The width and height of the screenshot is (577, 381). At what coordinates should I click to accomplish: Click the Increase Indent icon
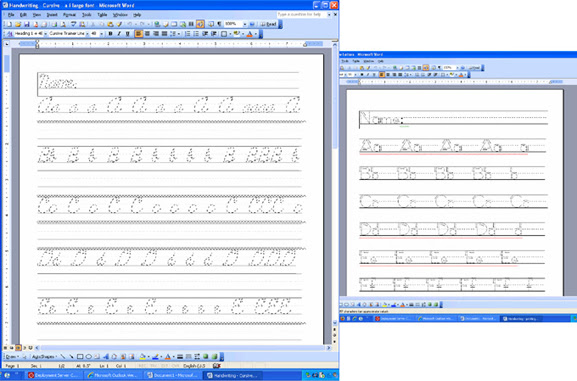coord(214,34)
